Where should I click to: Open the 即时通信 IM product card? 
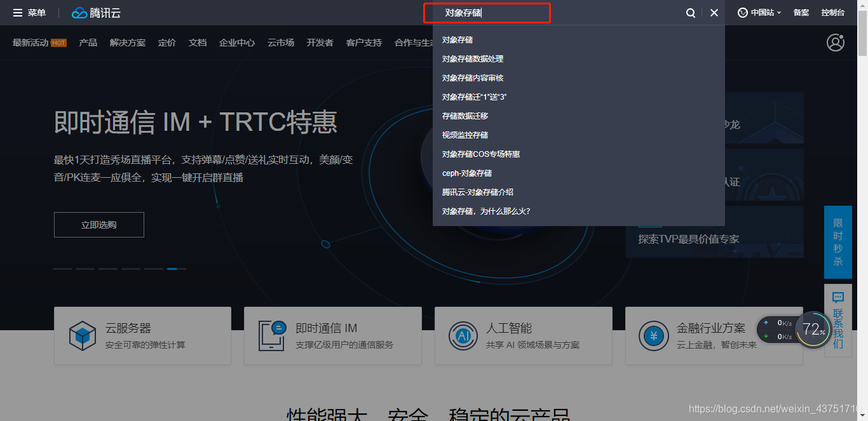[333, 336]
